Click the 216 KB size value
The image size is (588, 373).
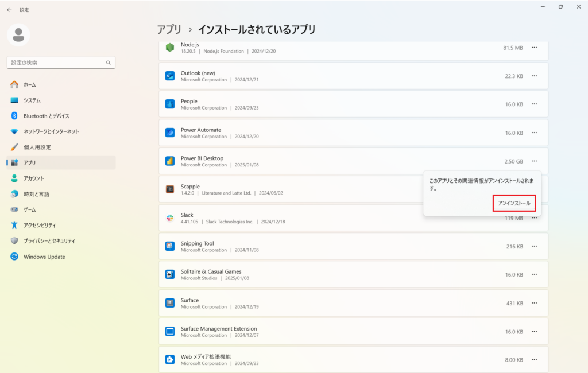(x=514, y=247)
